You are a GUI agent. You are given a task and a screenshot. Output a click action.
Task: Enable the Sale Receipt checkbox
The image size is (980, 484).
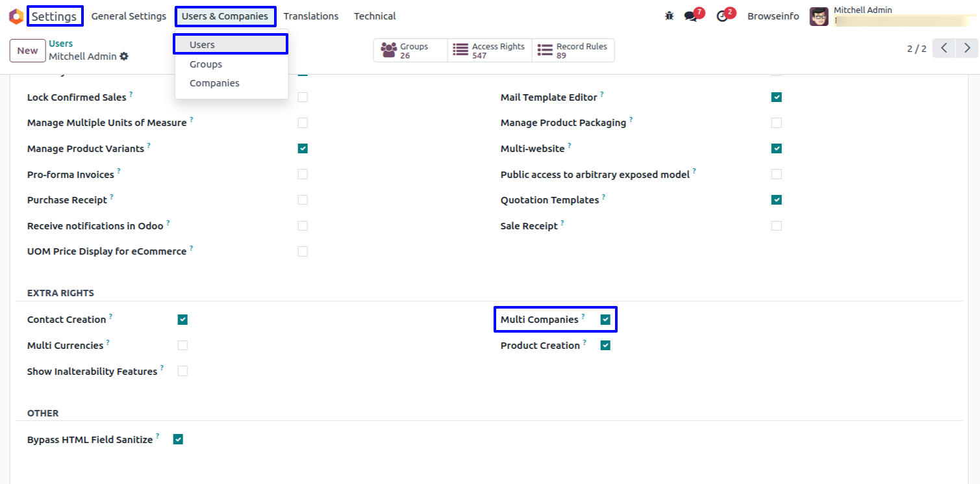pos(777,226)
